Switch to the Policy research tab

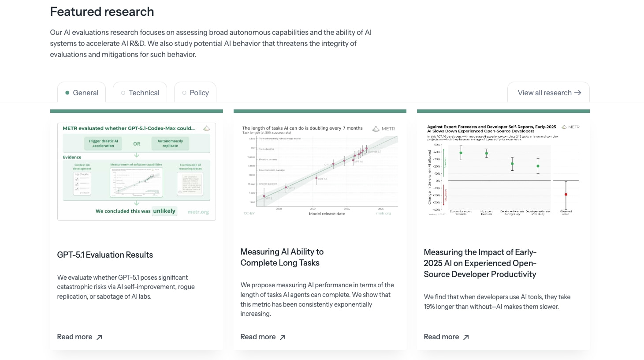coord(195,92)
